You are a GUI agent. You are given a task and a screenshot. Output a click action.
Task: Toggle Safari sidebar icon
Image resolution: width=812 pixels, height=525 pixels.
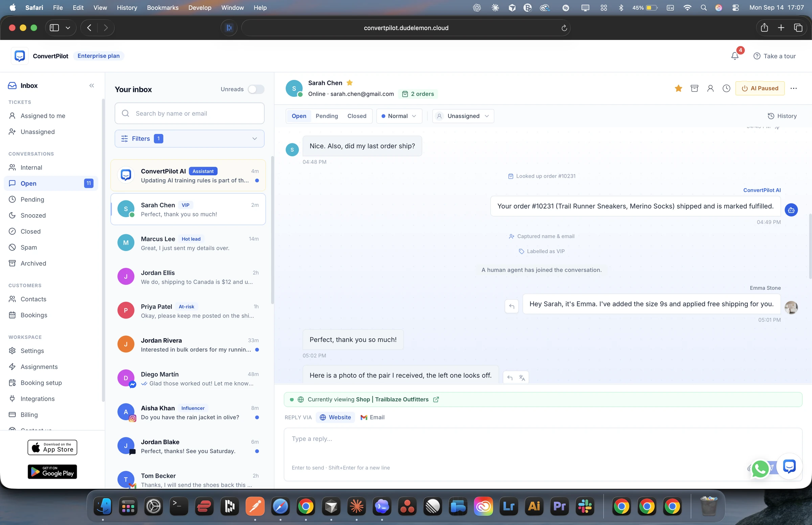[x=54, y=28]
